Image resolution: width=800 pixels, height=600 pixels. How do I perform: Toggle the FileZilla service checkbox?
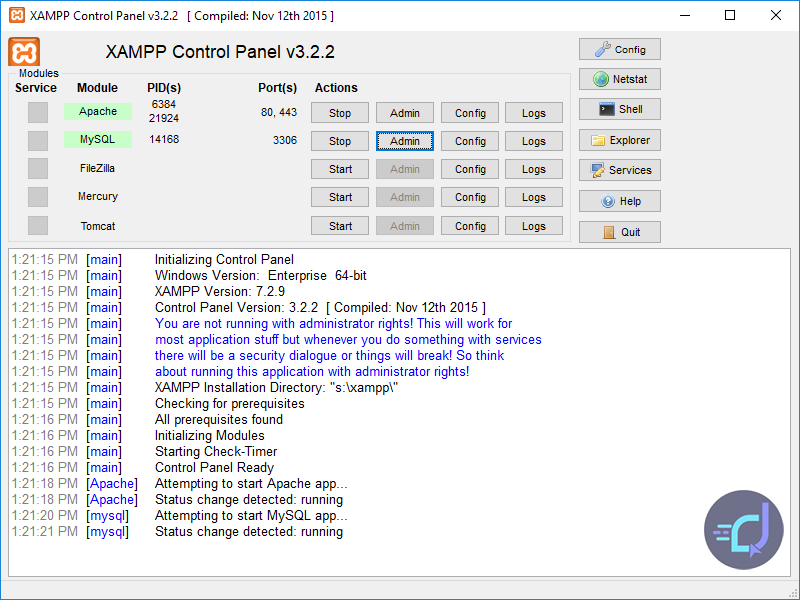(38, 168)
